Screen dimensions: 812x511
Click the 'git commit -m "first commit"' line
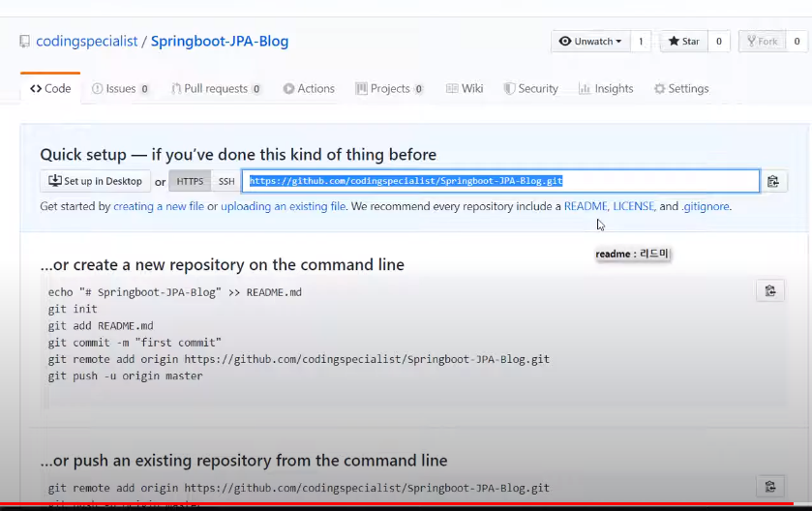135,343
